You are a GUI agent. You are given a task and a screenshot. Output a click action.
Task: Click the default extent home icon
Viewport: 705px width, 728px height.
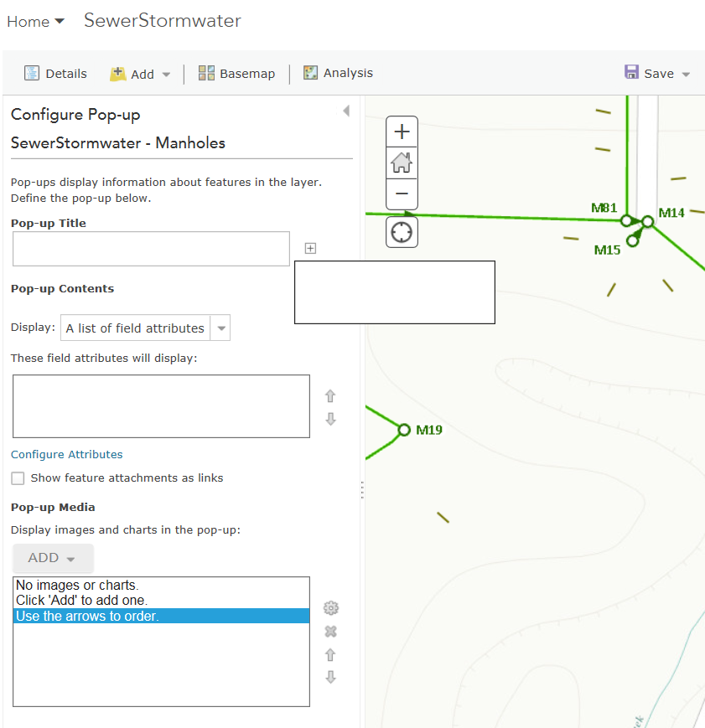pyautogui.click(x=402, y=163)
